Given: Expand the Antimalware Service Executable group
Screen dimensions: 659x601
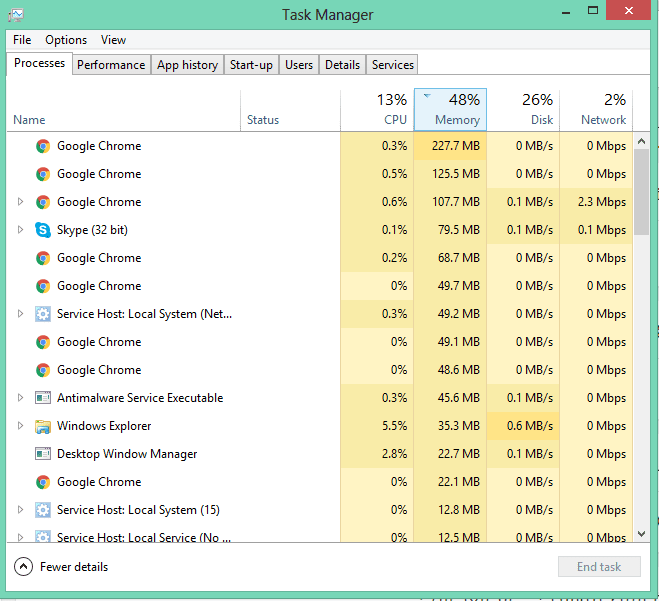Looking at the screenshot, I should click(x=20, y=398).
